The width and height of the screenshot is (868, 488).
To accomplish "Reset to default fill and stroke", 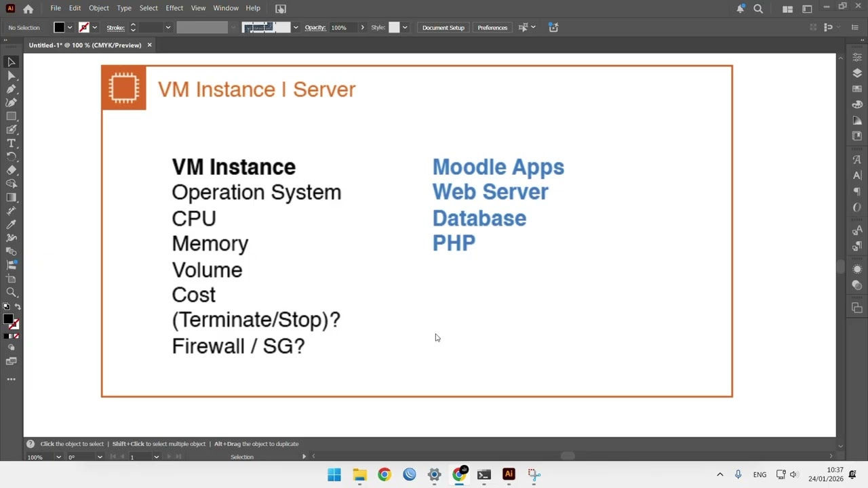I will click(x=7, y=307).
